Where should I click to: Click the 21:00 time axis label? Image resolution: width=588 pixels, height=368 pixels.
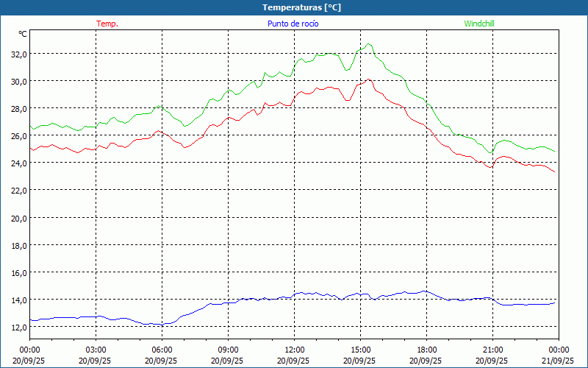click(x=492, y=350)
